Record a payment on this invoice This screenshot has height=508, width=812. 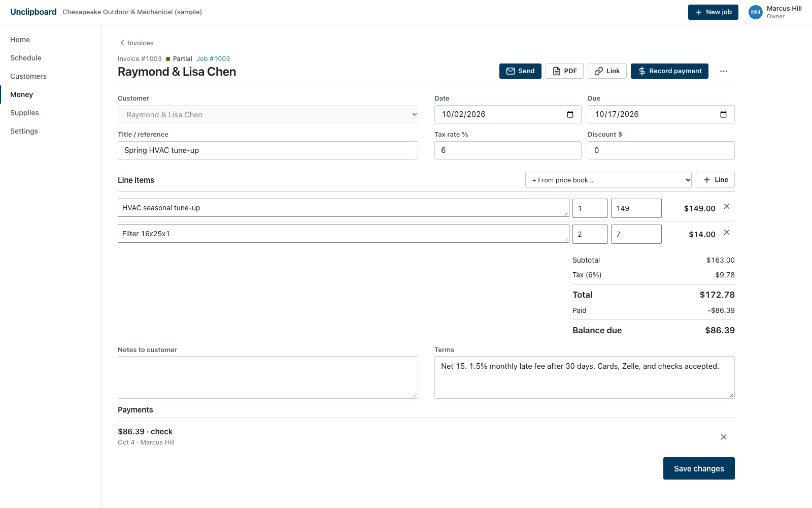click(669, 71)
